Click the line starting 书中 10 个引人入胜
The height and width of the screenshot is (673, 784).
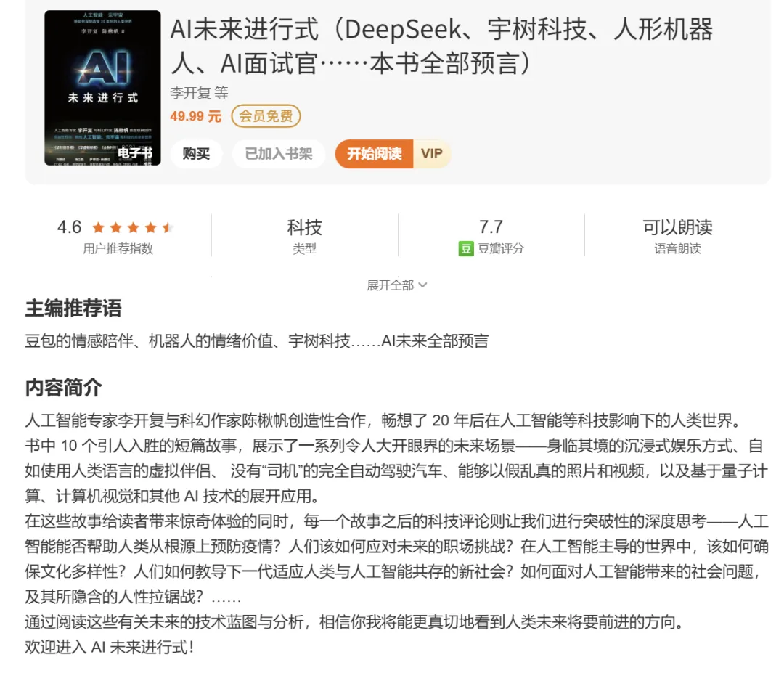[x=394, y=446]
